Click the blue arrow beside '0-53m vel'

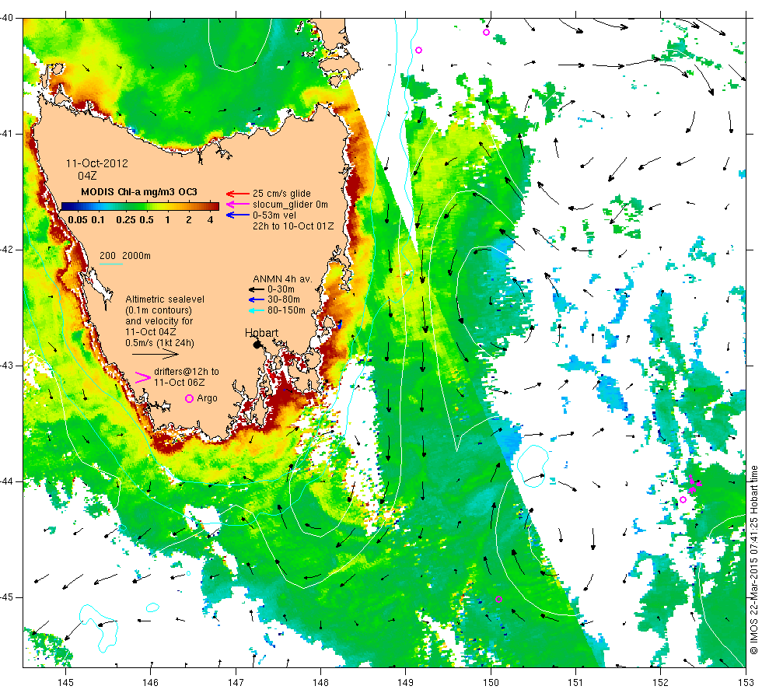(238, 215)
